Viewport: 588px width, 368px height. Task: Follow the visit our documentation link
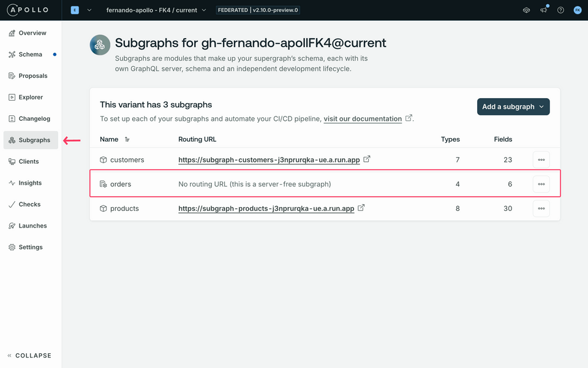(363, 118)
